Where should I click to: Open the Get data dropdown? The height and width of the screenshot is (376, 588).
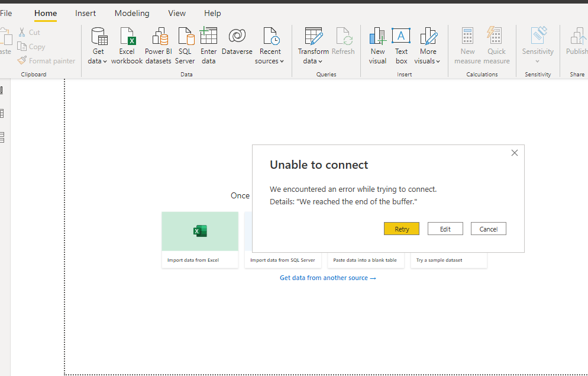click(98, 46)
